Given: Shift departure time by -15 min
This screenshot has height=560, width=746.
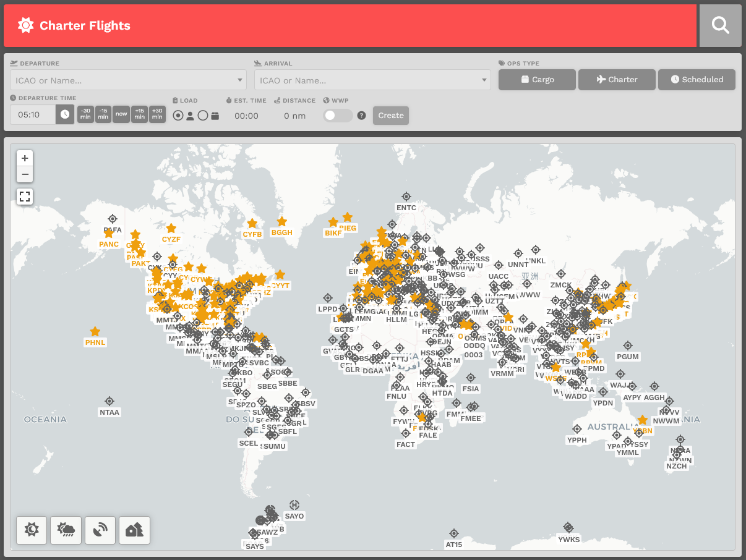Looking at the screenshot, I should (x=103, y=114).
